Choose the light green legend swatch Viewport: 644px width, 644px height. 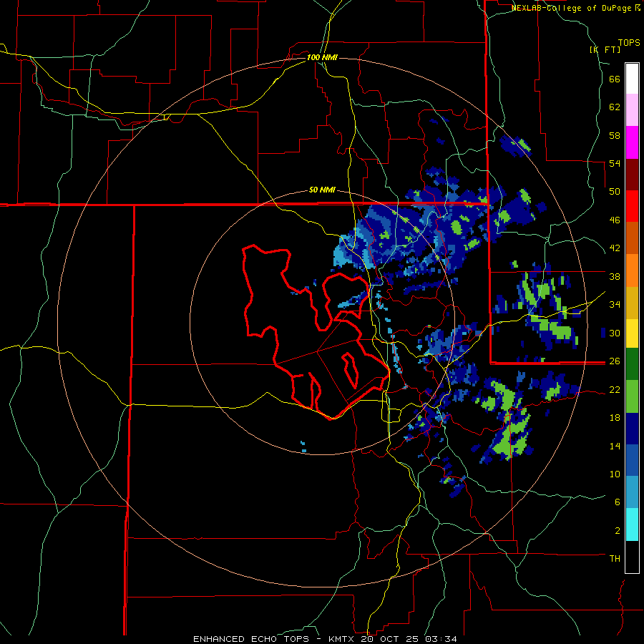[x=632, y=396]
